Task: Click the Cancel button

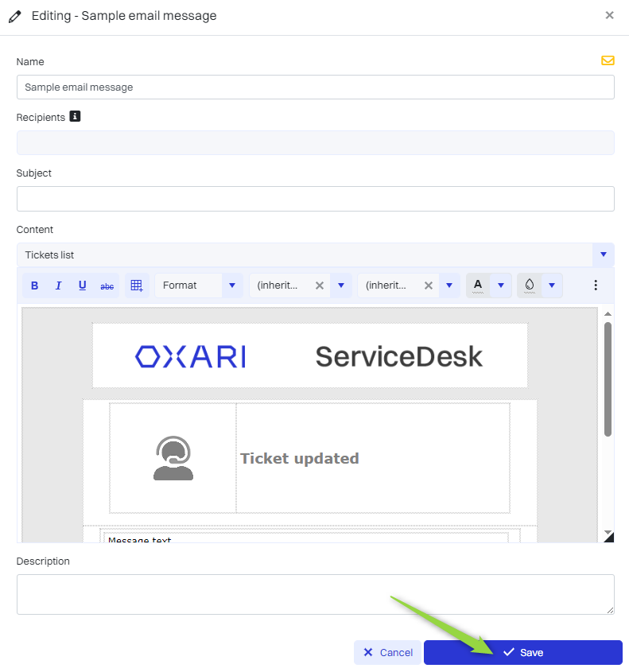Action: tap(388, 652)
